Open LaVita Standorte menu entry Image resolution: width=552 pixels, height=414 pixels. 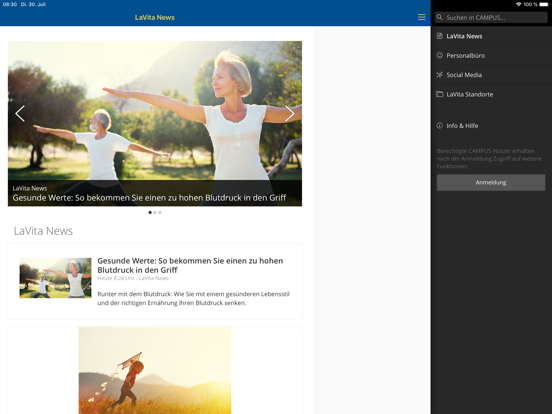coord(491,94)
